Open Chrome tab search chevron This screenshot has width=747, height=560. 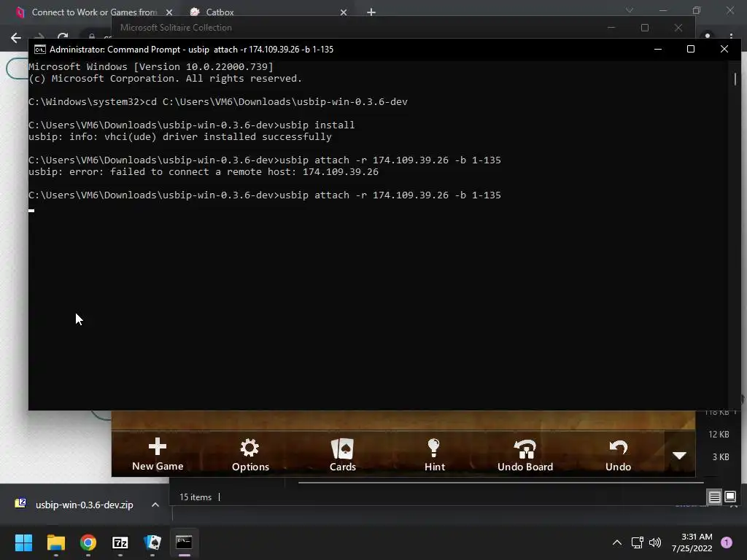pyautogui.click(x=630, y=10)
